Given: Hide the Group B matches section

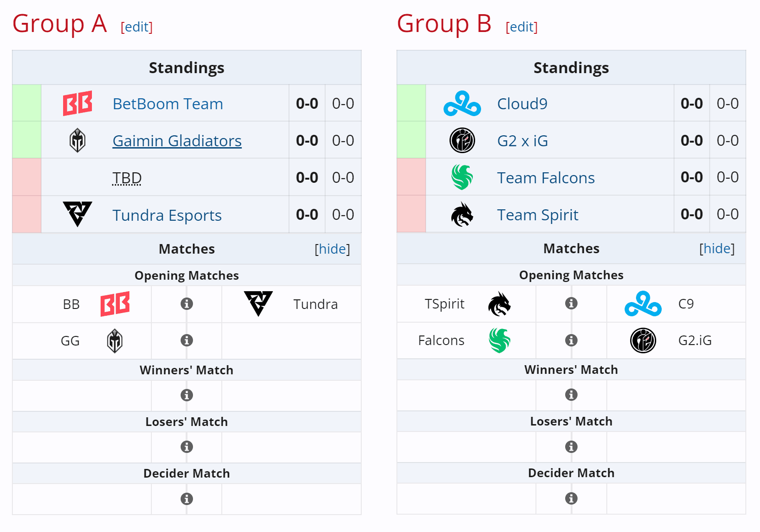Looking at the screenshot, I should [x=717, y=249].
